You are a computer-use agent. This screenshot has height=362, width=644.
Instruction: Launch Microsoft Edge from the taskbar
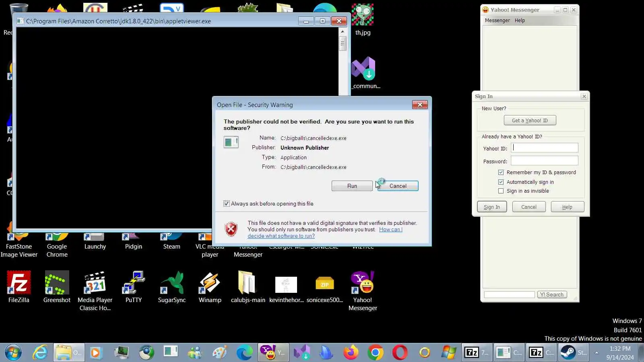244,353
